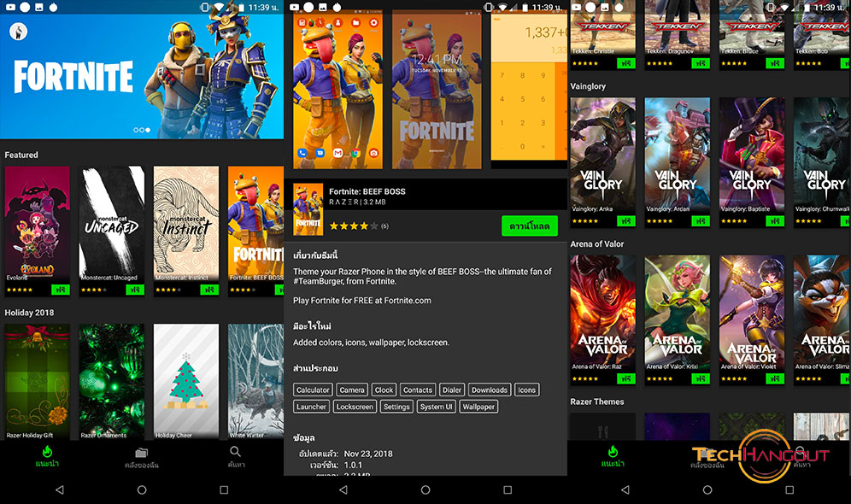Tap home circle on the Vainglory list screen
Viewport: 851px width, 504px height.
pos(707,489)
